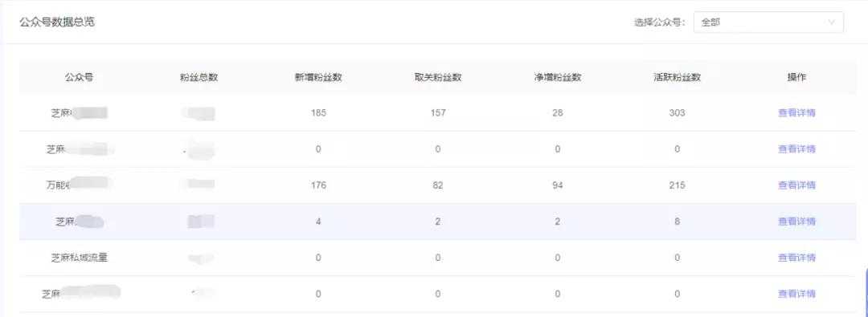Select the 净增粉丝数 cell showing 2

point(558,221)
